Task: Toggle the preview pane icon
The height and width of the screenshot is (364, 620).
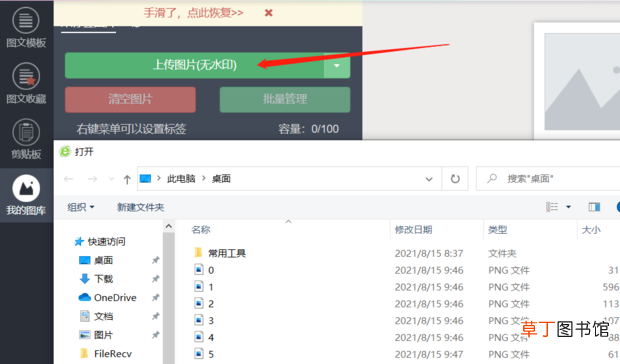Action: tap(594, 207)
